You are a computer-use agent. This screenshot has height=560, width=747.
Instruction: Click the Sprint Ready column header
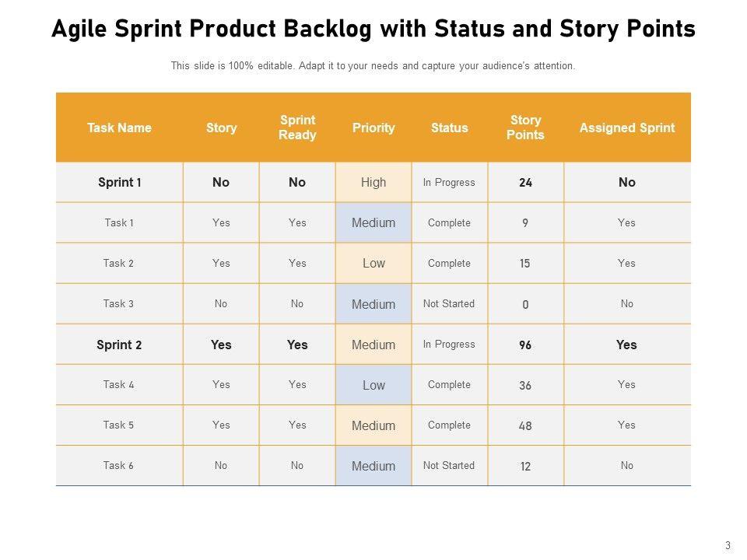point(297,128)
